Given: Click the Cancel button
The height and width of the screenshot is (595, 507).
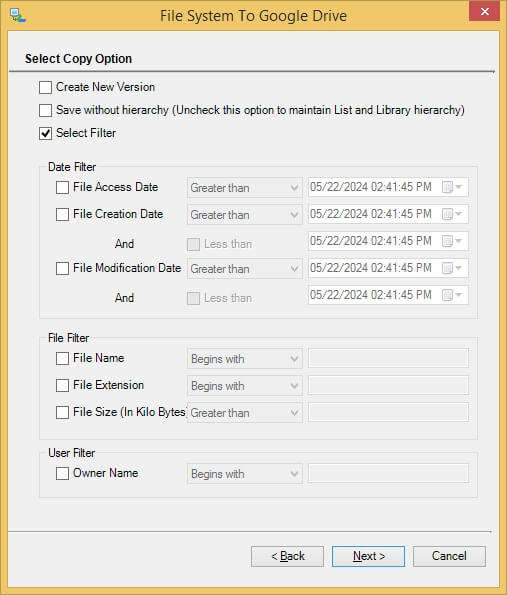Looking at the screenshot, I should (449, 556).
